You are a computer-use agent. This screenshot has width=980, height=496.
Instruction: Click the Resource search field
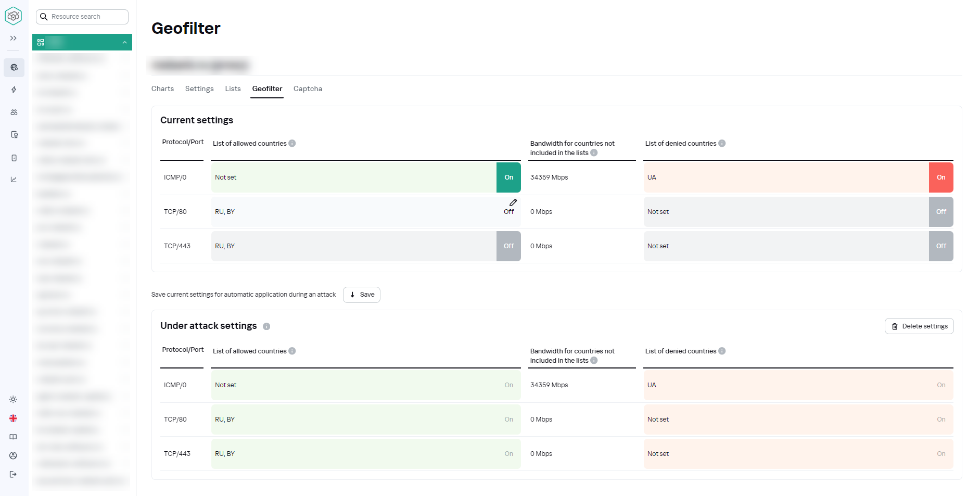coord(82,17)
